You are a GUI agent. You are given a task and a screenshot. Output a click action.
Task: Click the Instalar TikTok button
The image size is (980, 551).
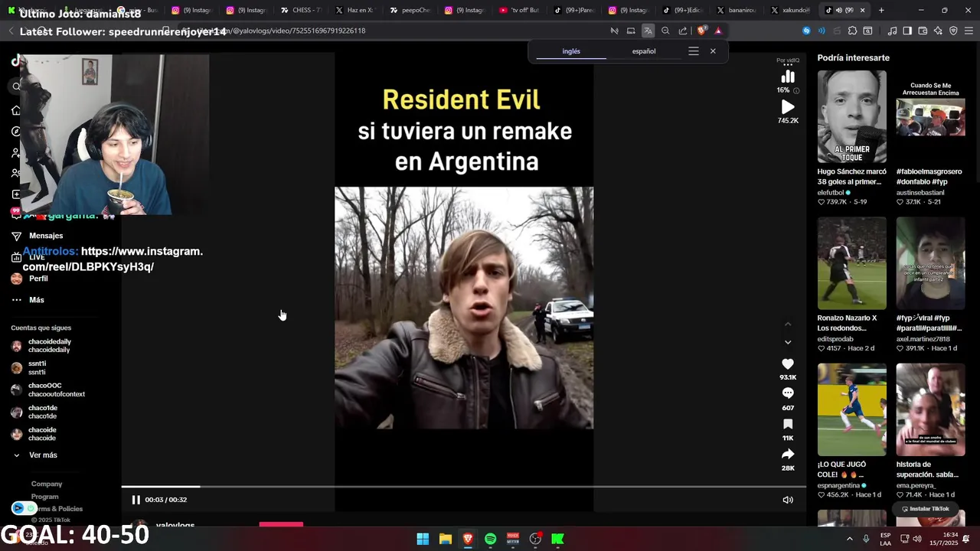(x=925, y=509)
